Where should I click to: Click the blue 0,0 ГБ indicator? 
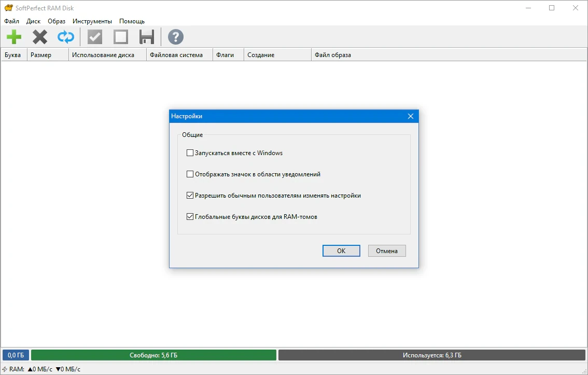[16, 355]
